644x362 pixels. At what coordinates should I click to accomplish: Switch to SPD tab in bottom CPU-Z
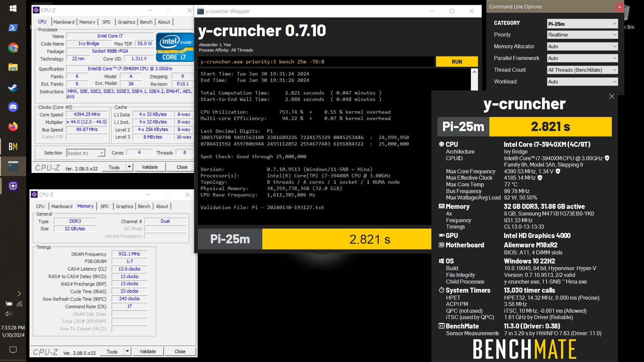[104, 206]
